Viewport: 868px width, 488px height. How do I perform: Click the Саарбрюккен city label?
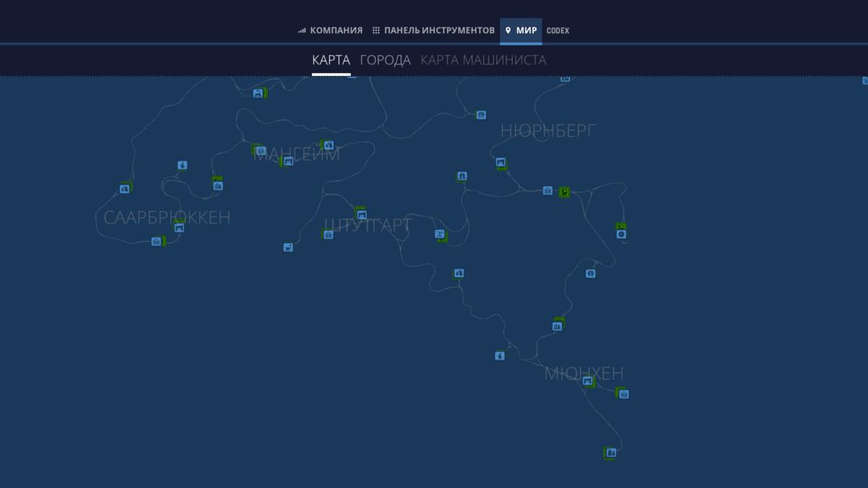point(167,218)
